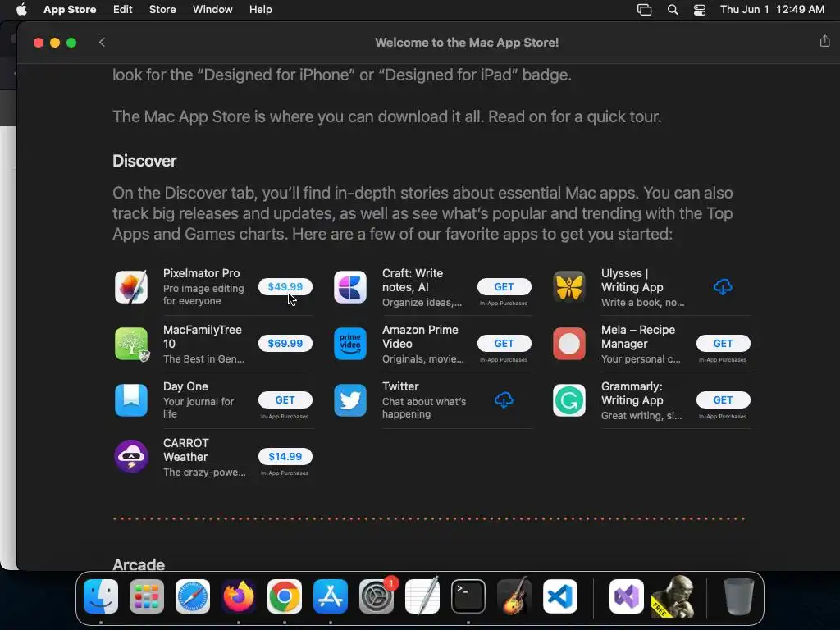
Task: Open the Ulysses | Writing App title
Action: coord(632,281)
